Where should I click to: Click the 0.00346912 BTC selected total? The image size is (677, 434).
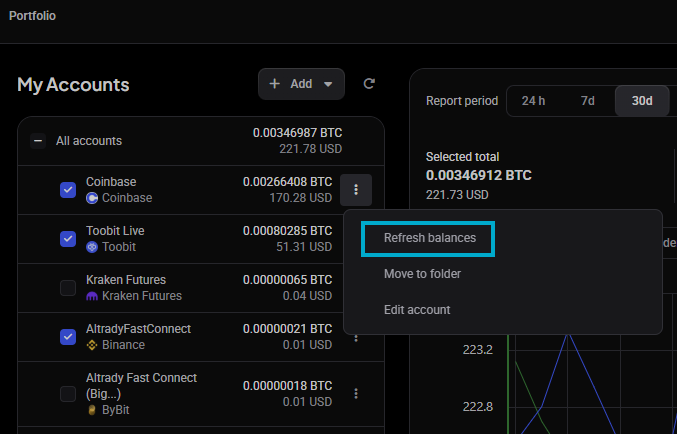(479, 175)
